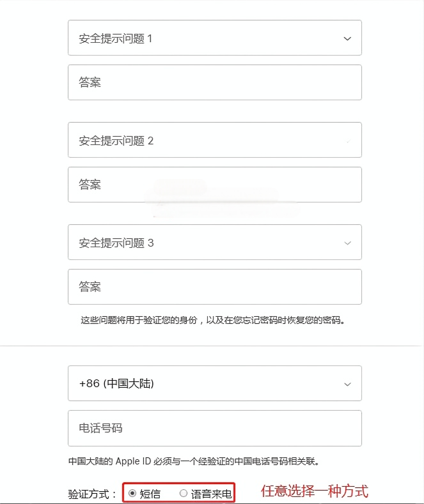Open the 安全提示问题 1 dropdown
Viewport: 424px width, 504px height.
(x=215, y=38)
